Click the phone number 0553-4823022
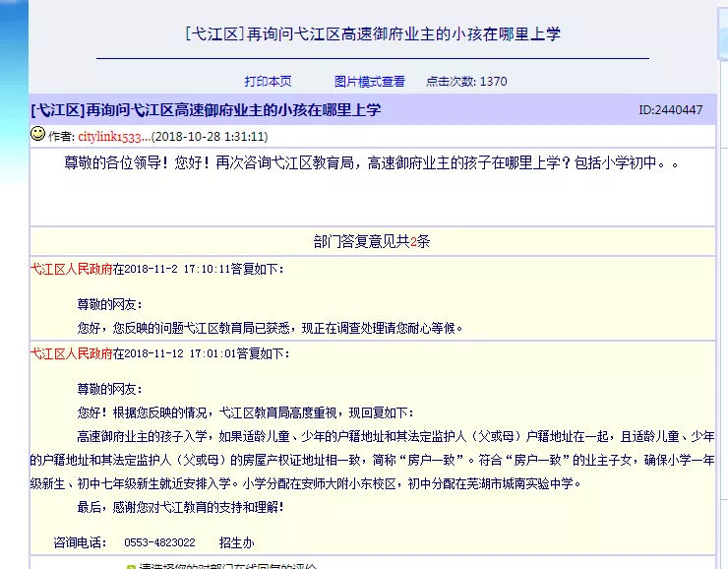 click(159, 542)
